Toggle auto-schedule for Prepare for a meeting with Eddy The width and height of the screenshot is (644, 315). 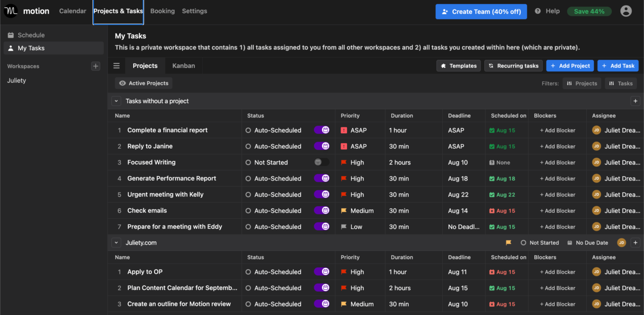pos(322,226)
